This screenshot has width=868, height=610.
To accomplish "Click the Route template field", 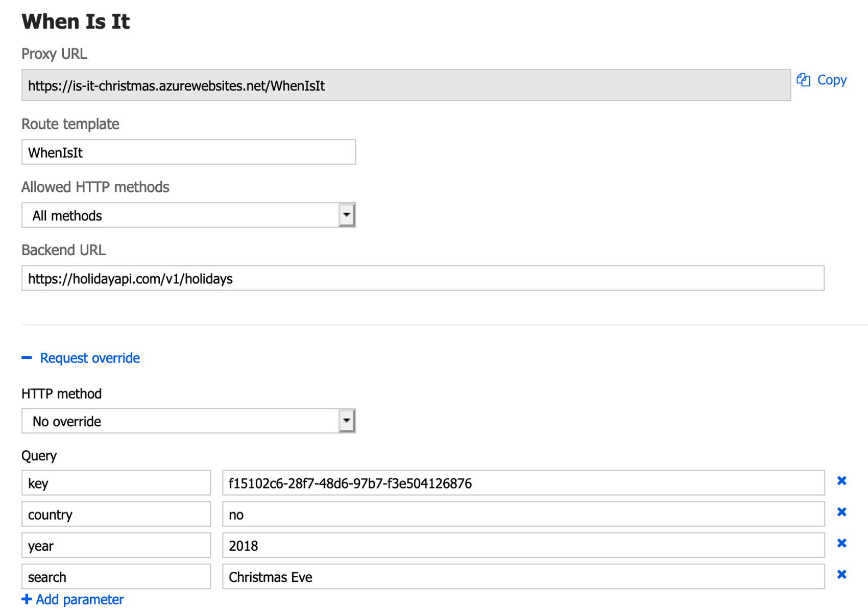I will coord(188,152).
